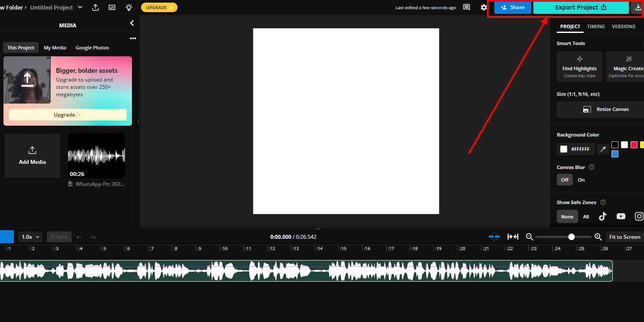Viewport: 644px width, 322px height.
Task: Open the settings gear icon
Action: pyautogui.click(x=484, y=7)
